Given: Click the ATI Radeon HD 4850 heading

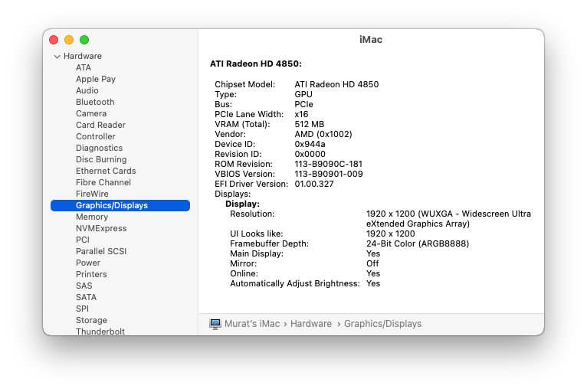Looking at the screenshot, I should (256, 64).
